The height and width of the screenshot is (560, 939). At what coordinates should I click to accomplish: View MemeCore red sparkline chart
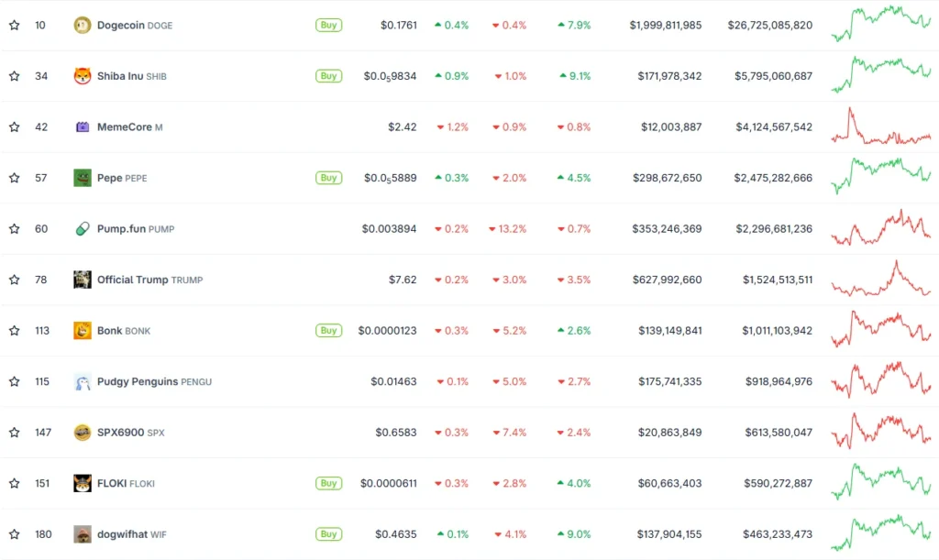[x=881, y=126]
